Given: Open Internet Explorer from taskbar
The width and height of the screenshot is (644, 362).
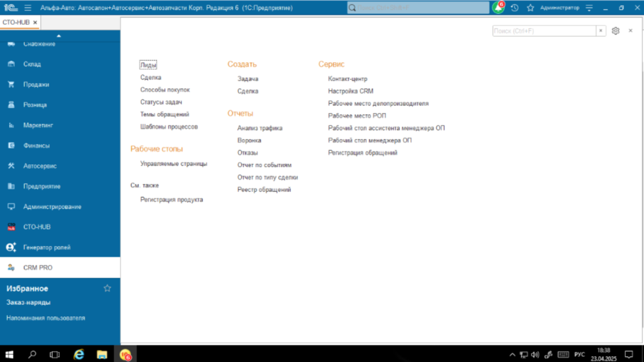Looking at the screenshot, I should [79, 354].
